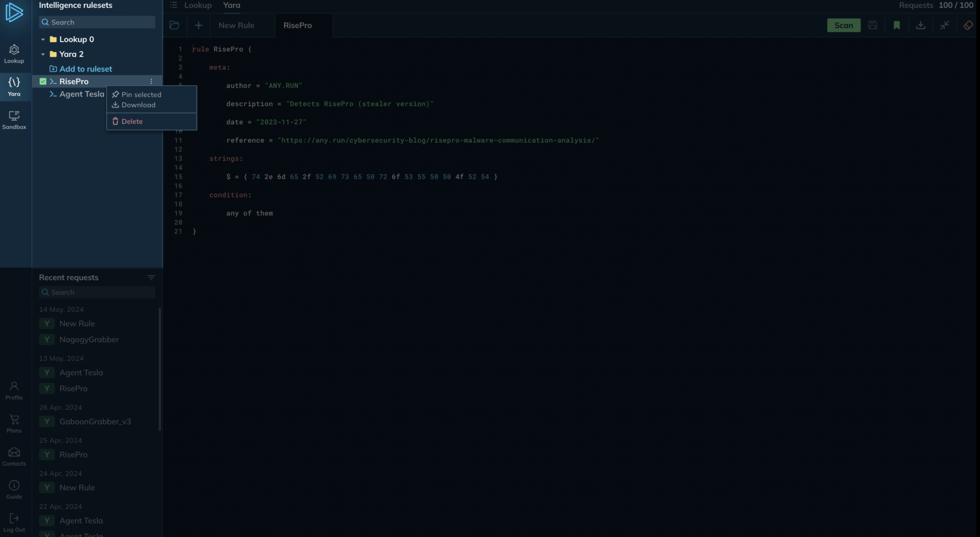980x537 pixels.
Task: Choose Delete from the context menu
Action: pyautogui.click(x=132, y=121)
